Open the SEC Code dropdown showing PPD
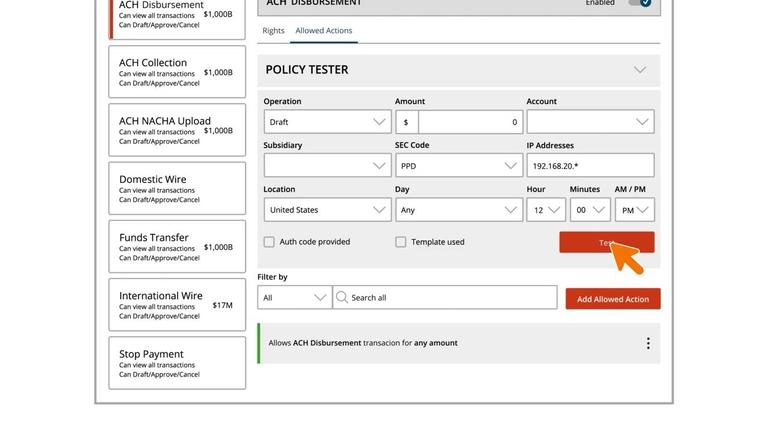Screen dimensions: 768x432 [459, 166]
